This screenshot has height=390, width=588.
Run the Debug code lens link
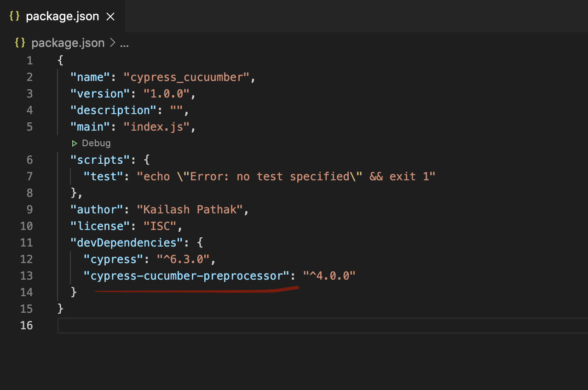pyautogui.click(x=96, y=143)
